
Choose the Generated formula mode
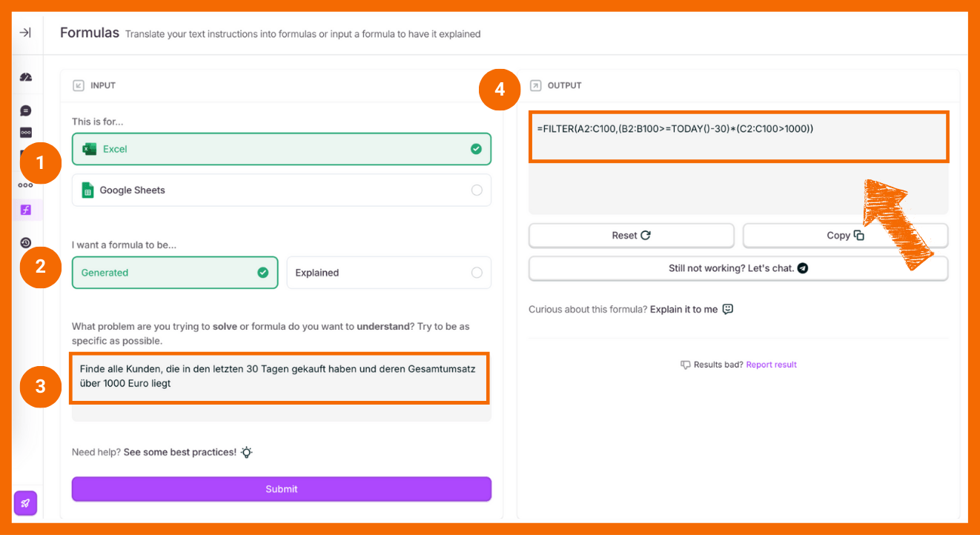[x=174, y=273]
